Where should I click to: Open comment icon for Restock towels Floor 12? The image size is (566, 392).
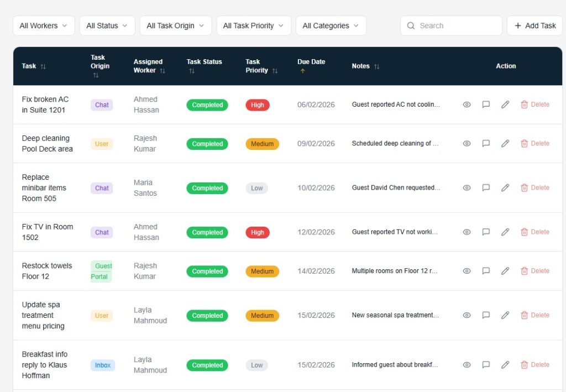click(486, 271)
